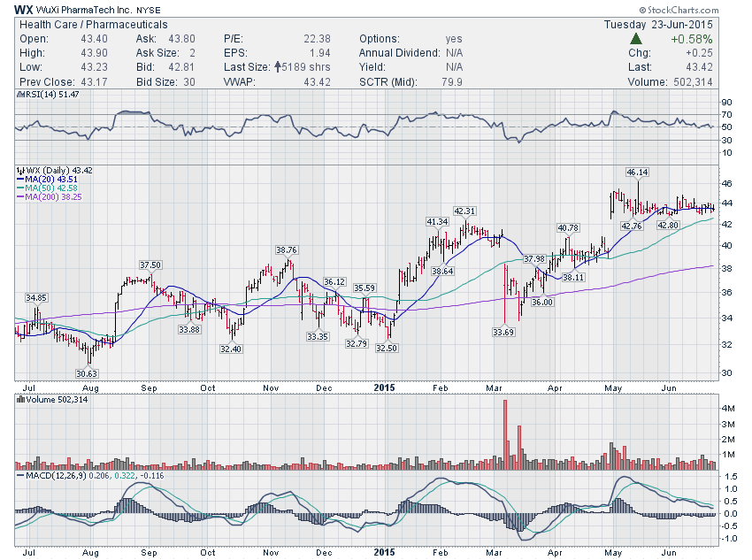Click the Bid Size value 30
The height and width of the screenshot is (560, 752).
coord(189,82)
